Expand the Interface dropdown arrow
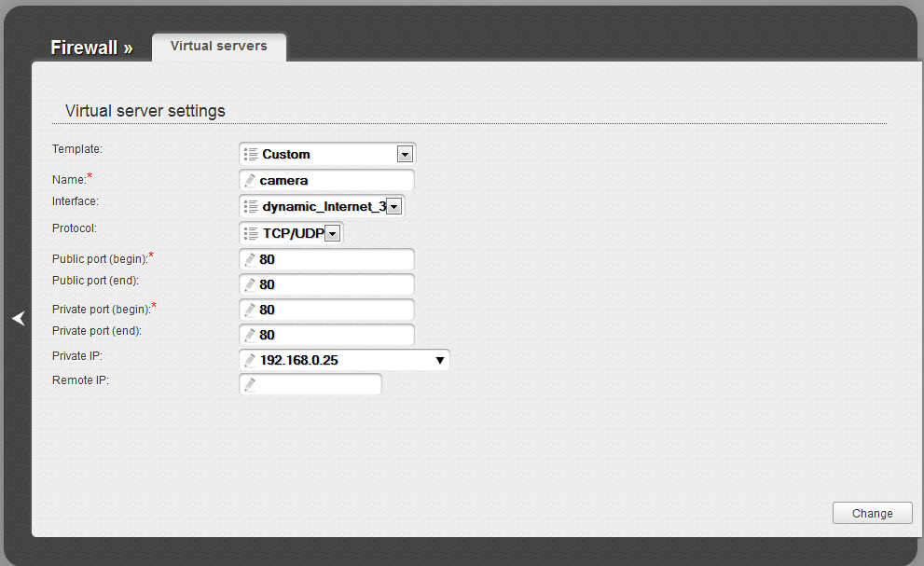 tap(393, 207)
